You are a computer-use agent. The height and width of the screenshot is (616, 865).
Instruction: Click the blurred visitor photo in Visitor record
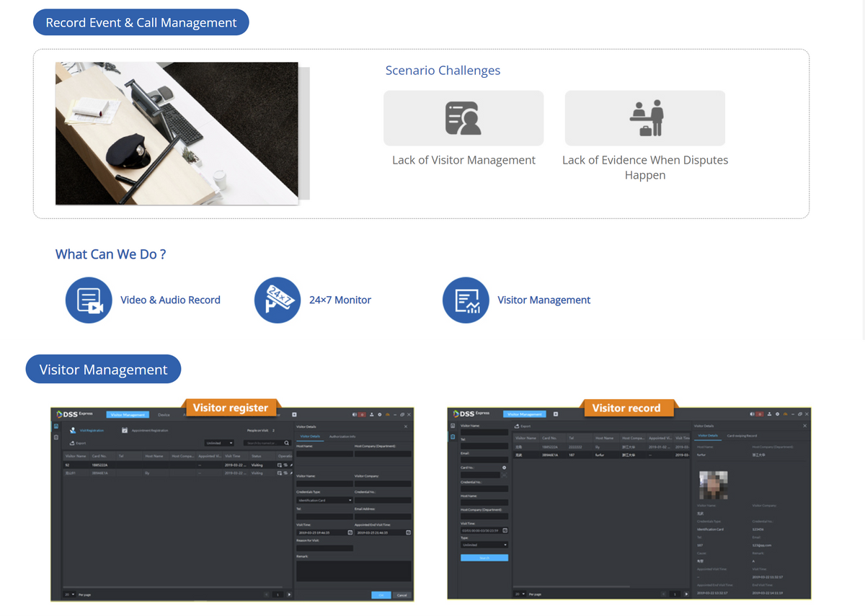(x=713, y=486)
